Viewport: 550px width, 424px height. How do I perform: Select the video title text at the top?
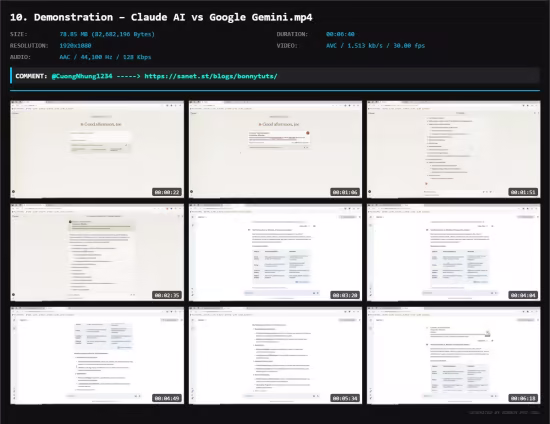pyautogui.click(x=161, y=17)
